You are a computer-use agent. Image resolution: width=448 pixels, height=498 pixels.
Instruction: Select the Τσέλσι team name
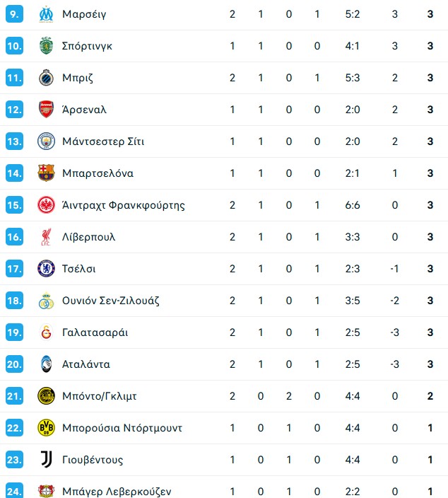78,269
